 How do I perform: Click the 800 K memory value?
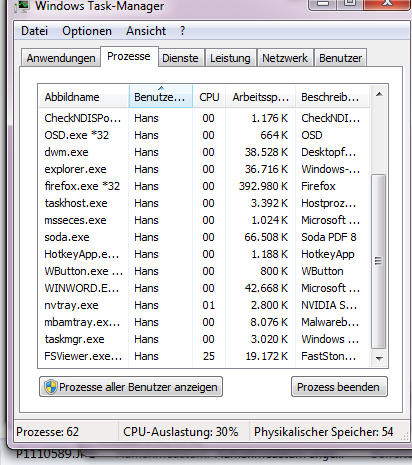[274, 271]
